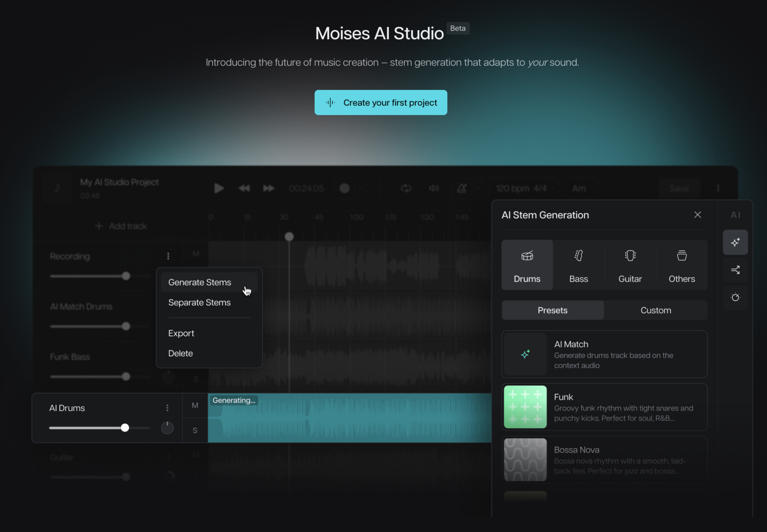Click the Save button
767x532 pixels.
679,188
